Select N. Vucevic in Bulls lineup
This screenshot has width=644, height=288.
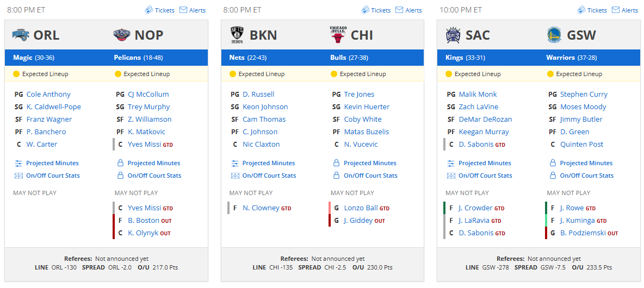tap(361, 145)
